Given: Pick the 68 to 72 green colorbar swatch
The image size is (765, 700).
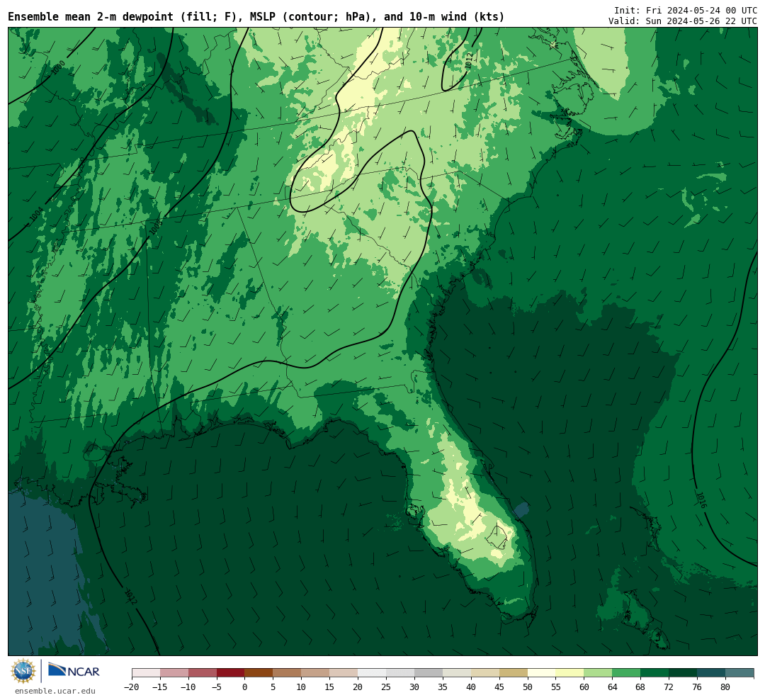Looking at the screenshot, I should click(655, 673).
